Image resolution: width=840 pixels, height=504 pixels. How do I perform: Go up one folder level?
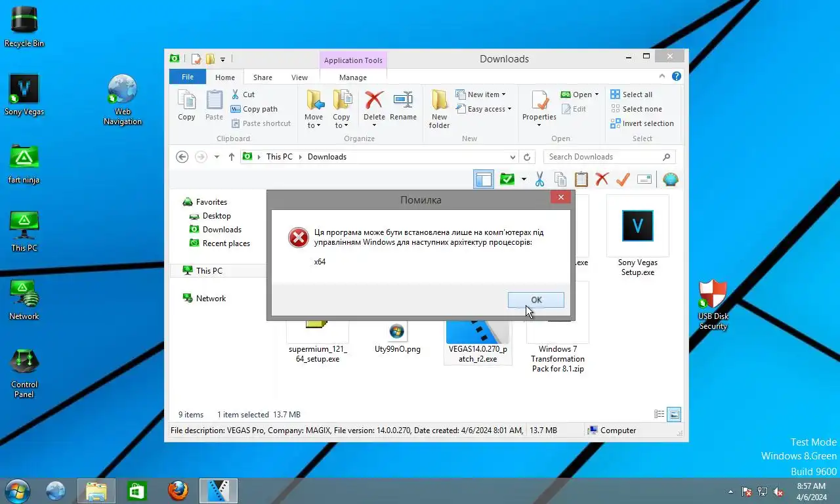coord(232,157)
